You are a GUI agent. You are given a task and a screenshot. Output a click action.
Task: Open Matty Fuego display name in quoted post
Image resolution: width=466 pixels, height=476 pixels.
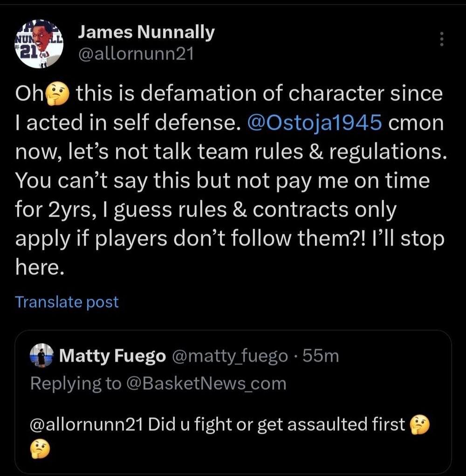[113, 357]
